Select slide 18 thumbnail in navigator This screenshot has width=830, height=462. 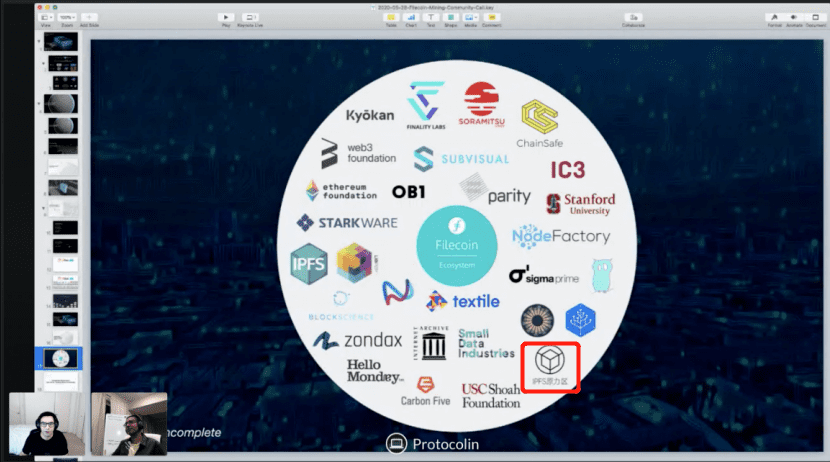point(61,381)
